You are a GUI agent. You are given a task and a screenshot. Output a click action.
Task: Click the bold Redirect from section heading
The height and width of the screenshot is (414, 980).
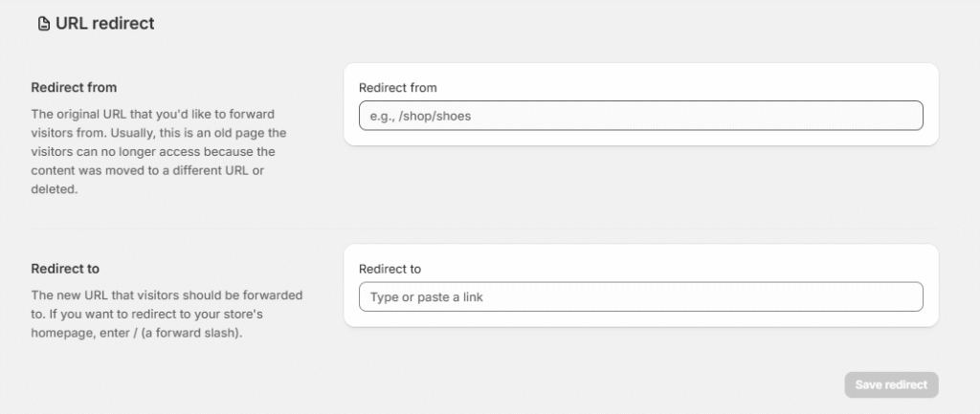74,88
